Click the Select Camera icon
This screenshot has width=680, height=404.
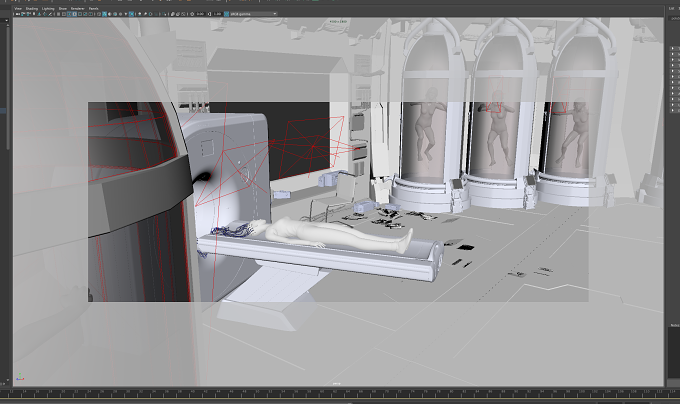(x=18, y=14)
